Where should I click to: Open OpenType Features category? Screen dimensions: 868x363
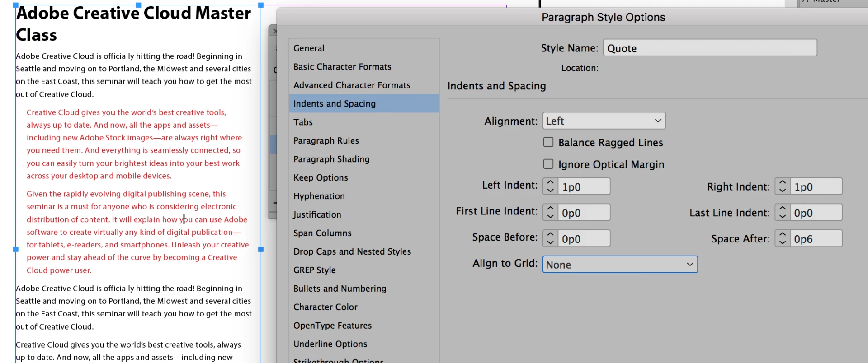(364, 326)
